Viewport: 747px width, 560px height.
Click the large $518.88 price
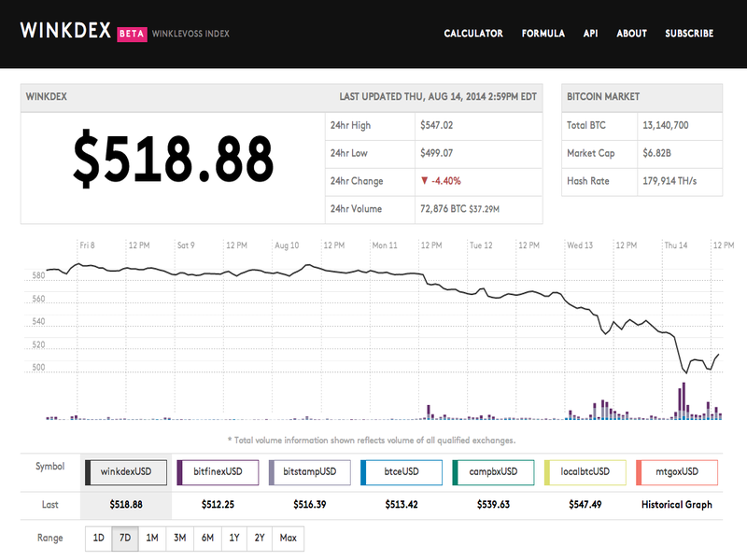pos(174,157)
